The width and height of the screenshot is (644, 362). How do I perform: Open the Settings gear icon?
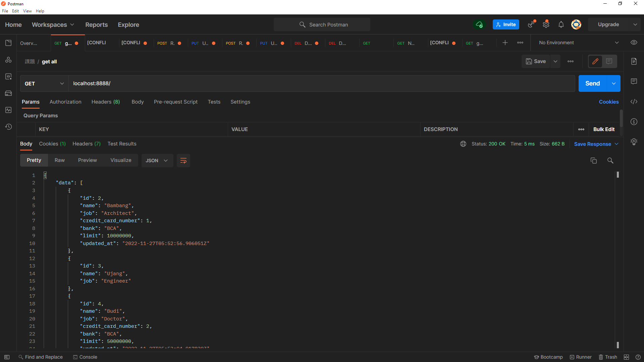tap(546, 24)
